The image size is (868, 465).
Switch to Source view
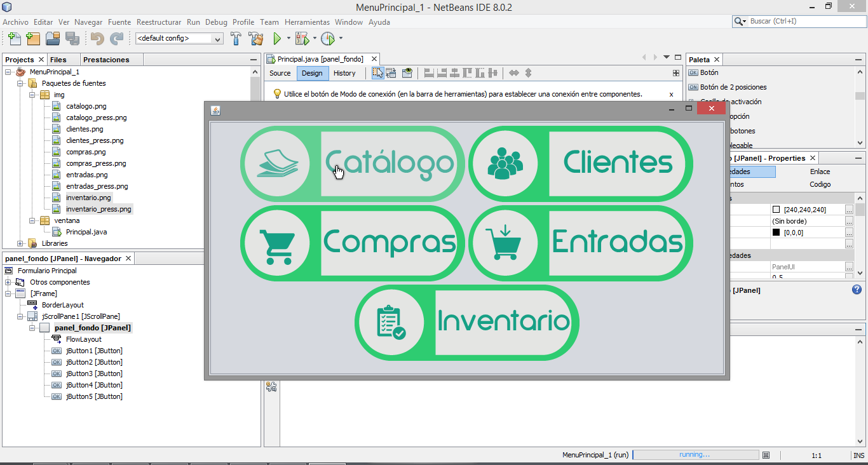280,73
